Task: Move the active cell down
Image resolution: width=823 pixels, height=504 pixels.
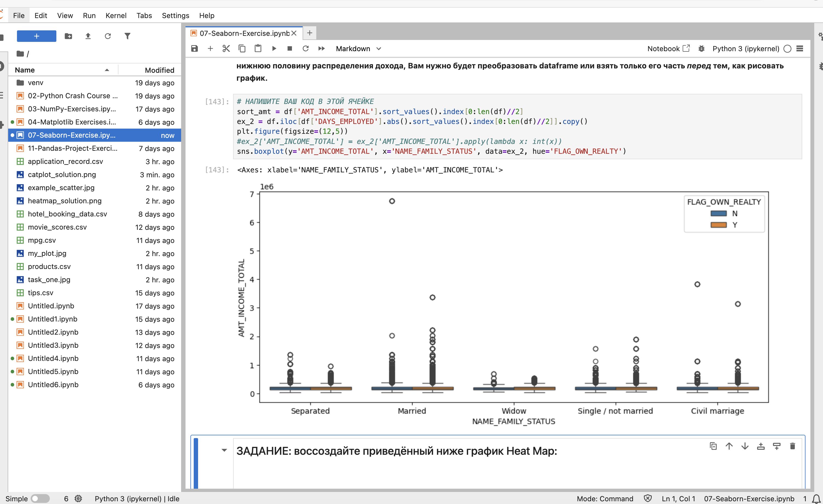Action: tap(745, 446)
